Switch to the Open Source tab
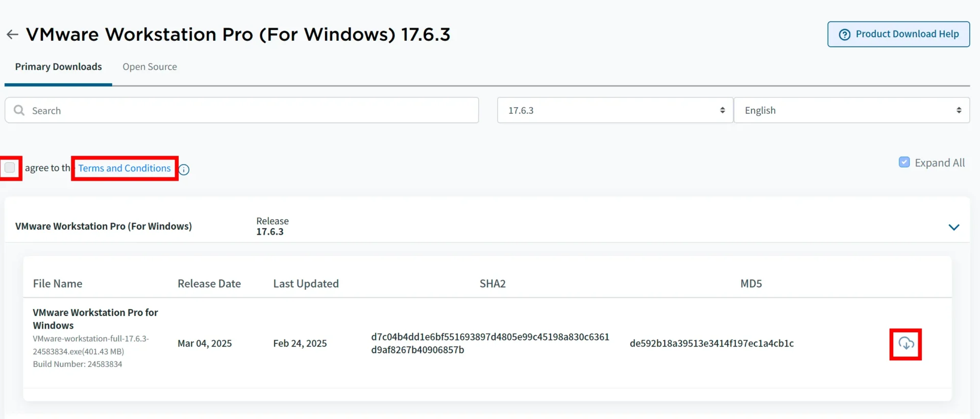This screenshot has width=980, height=419. tap(150, 67)
